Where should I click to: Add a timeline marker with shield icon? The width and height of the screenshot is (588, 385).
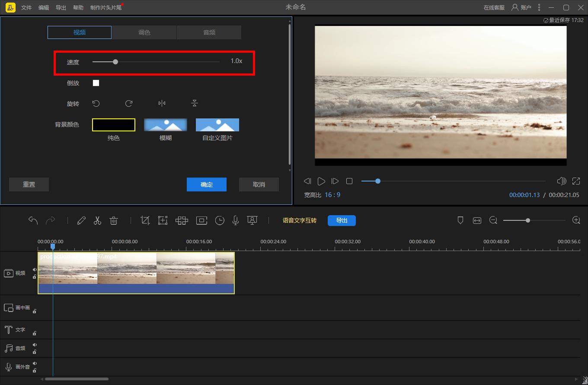[460, 220]
